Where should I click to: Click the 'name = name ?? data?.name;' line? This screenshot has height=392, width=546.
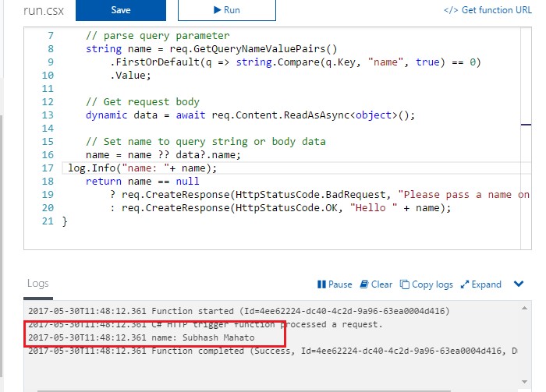point(163,155)
